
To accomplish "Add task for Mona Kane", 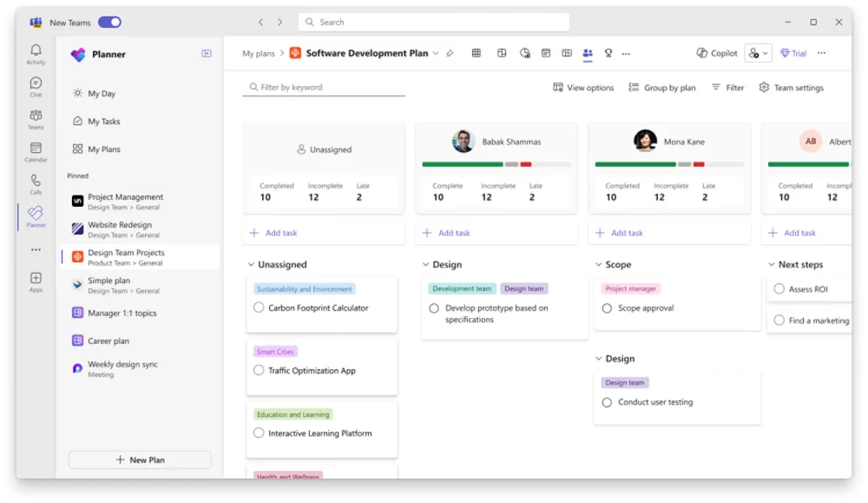I will (x=669, y=233).
